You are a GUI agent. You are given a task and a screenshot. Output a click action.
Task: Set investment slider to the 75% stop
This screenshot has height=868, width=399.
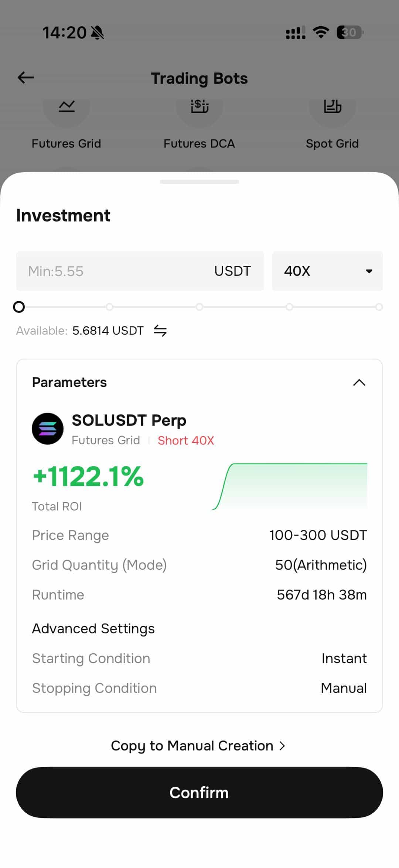tap(289, 307)
